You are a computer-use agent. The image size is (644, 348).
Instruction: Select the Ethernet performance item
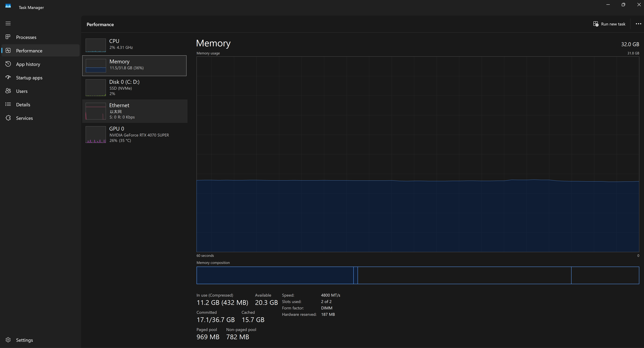[135, 111]
